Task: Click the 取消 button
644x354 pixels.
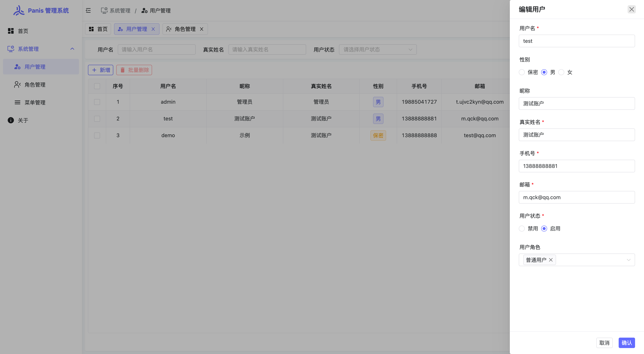Action: [604, 343]
